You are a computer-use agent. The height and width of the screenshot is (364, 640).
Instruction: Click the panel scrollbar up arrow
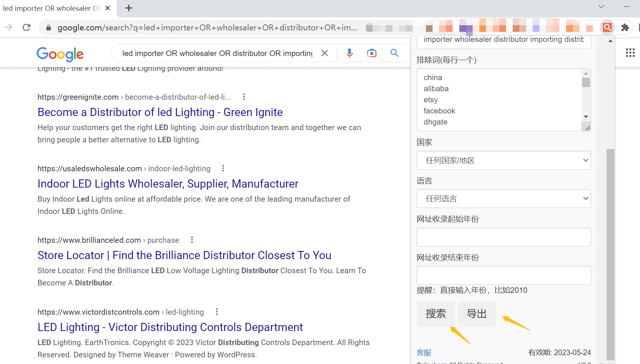610,41
